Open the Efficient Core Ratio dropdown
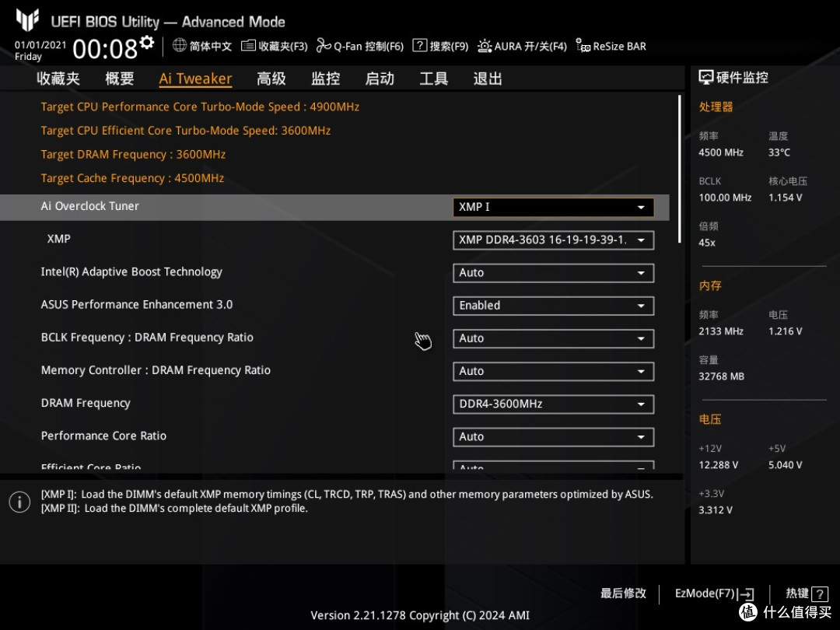Screen dimensions: 840x630 coord(554,465)
